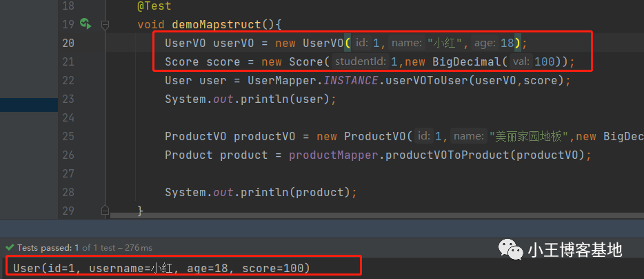Select line number 23 in the gutter
The image size is (644, 279).
coord(68,99)
